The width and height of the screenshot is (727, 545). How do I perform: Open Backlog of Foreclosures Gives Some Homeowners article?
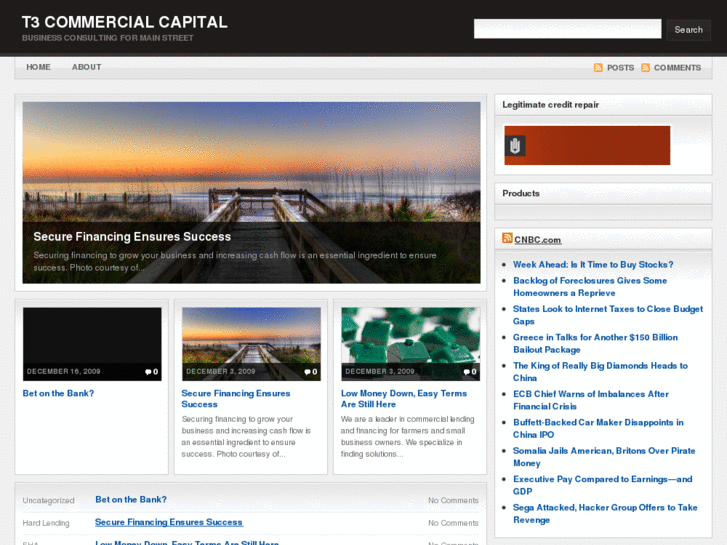590,287
